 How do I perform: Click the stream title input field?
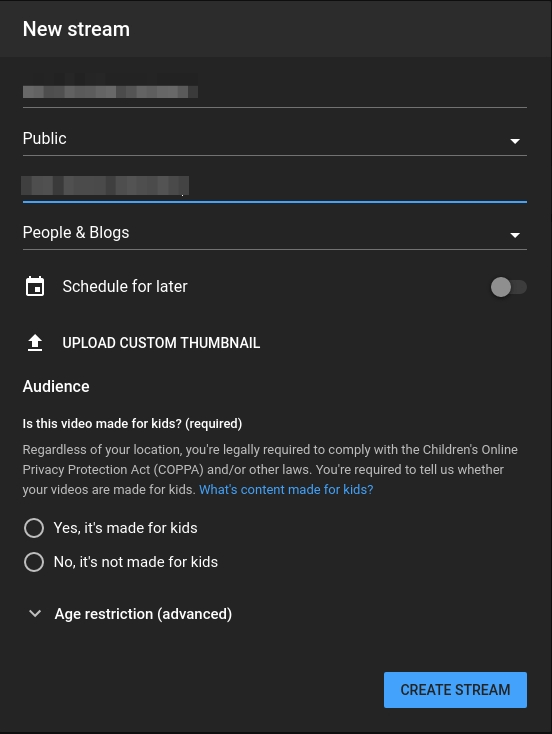275,89
